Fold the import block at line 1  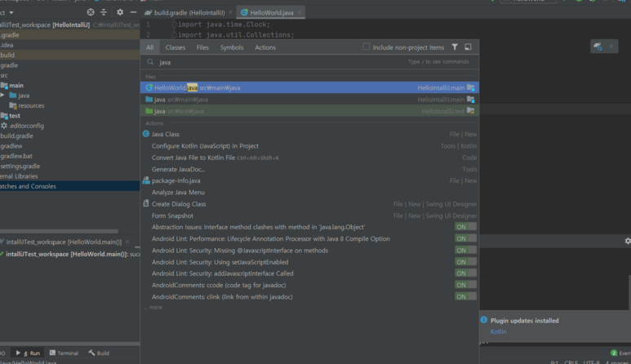pyautogui.click(x=174, y=24)
